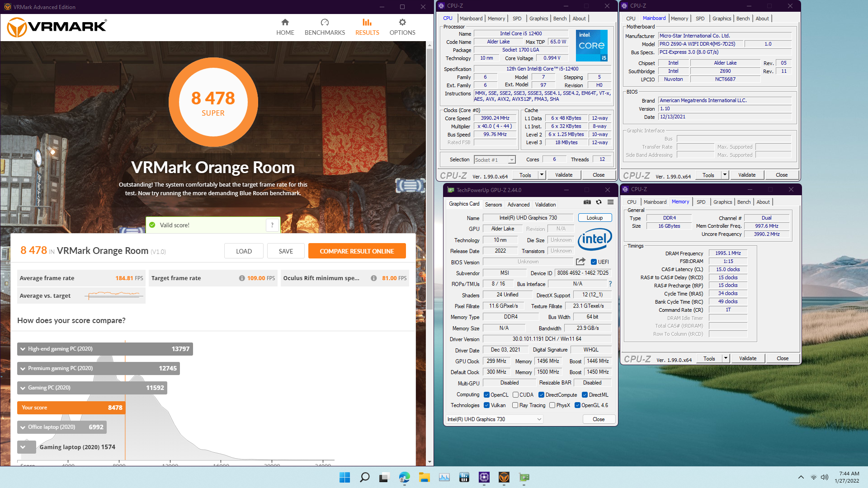Click the Your score 8478 bar

71,408
